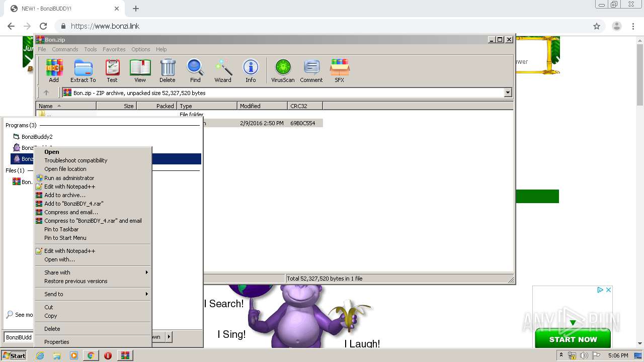Select Copy in the context menu
The image size is (644, 362).
click(x=93, y=316)
